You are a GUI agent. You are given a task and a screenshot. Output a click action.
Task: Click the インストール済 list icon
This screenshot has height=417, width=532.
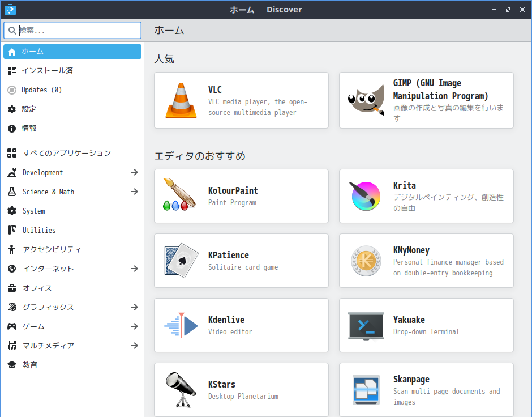tap(12, 71)
